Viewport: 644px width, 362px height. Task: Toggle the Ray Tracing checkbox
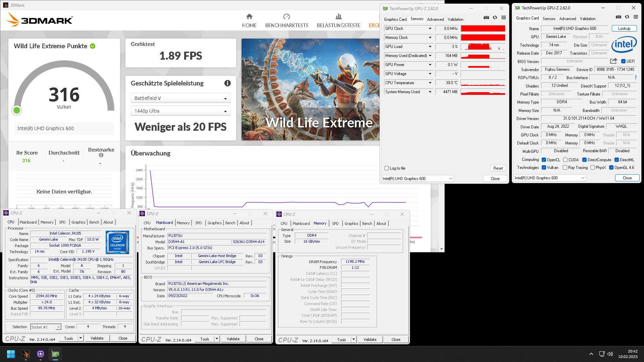565,168
